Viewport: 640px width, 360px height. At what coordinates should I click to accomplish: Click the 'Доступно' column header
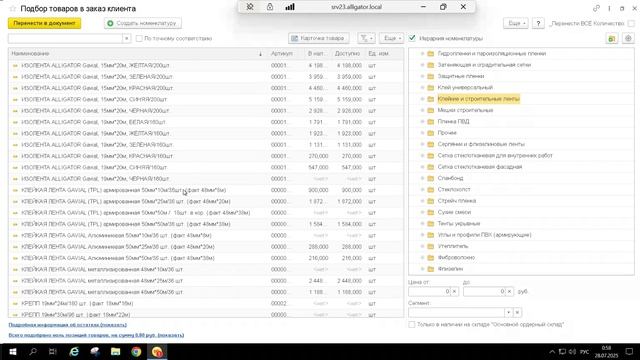(x=347, y=53)
